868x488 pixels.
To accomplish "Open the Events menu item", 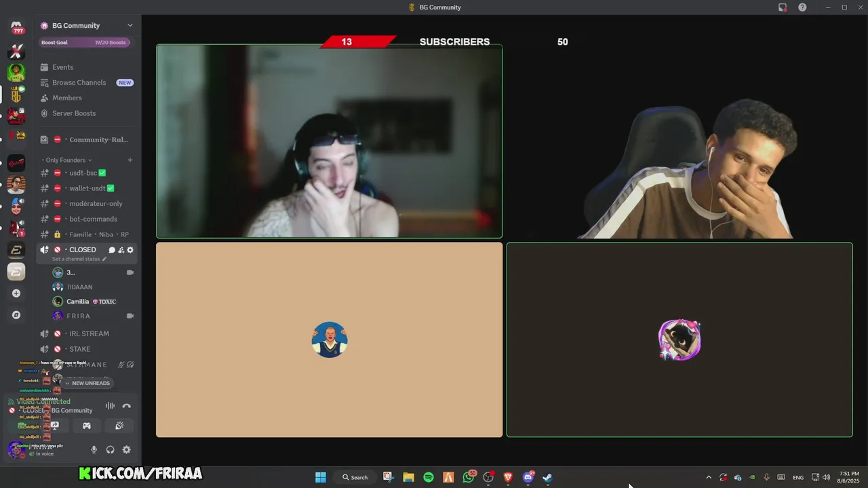I will 87,67.
